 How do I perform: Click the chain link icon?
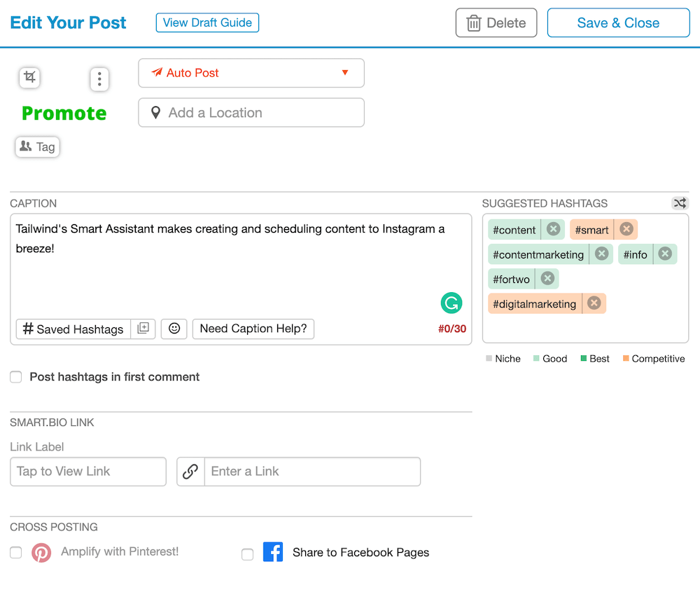190,471
